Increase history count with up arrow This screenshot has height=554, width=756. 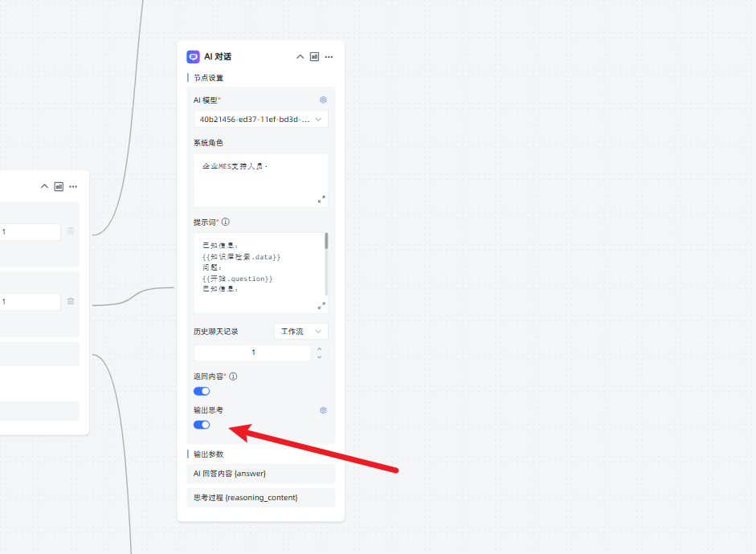coord(319,348)
